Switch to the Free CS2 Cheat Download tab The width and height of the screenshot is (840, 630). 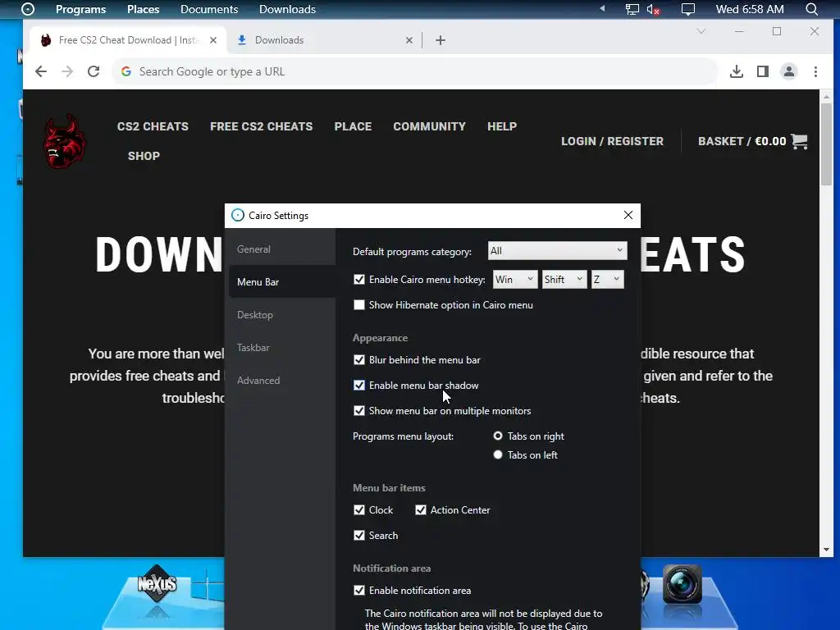[x=129, y=40]
